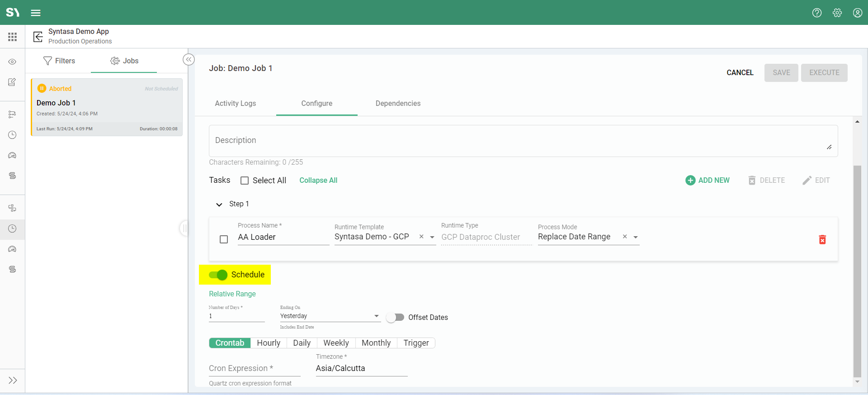This screenshot has width=868, height=395.
Task: Disable the Schedule toggle
Action: coord(218,275)
